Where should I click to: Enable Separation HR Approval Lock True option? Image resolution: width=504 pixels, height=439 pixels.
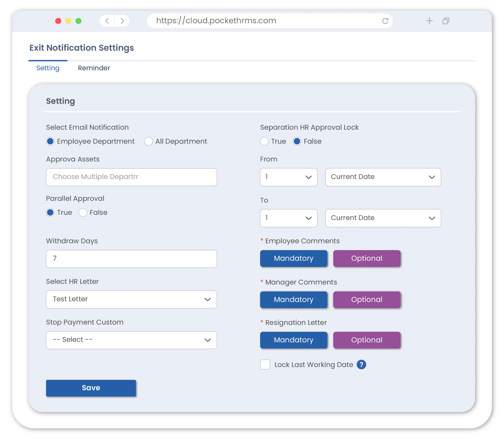tap(264, 141)
